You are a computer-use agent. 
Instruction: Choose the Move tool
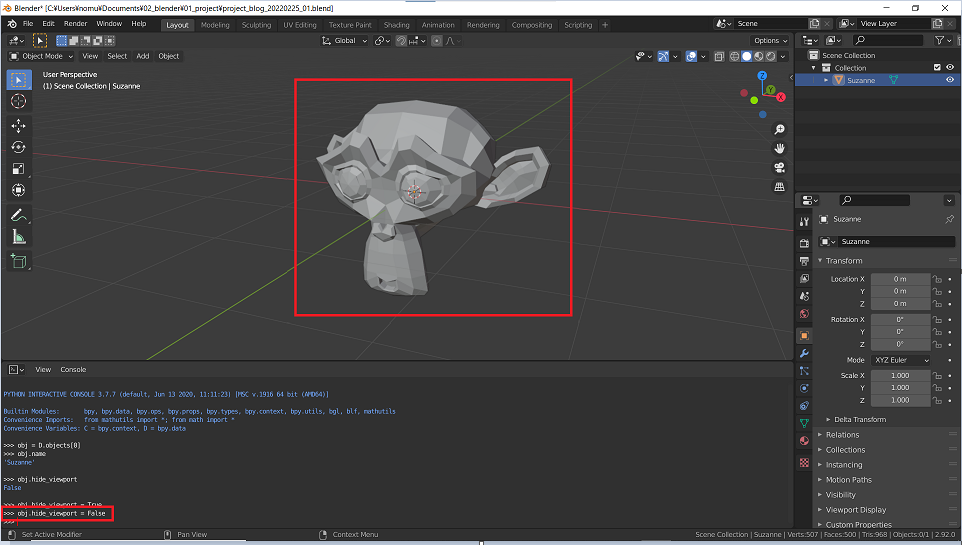point(18,126)
